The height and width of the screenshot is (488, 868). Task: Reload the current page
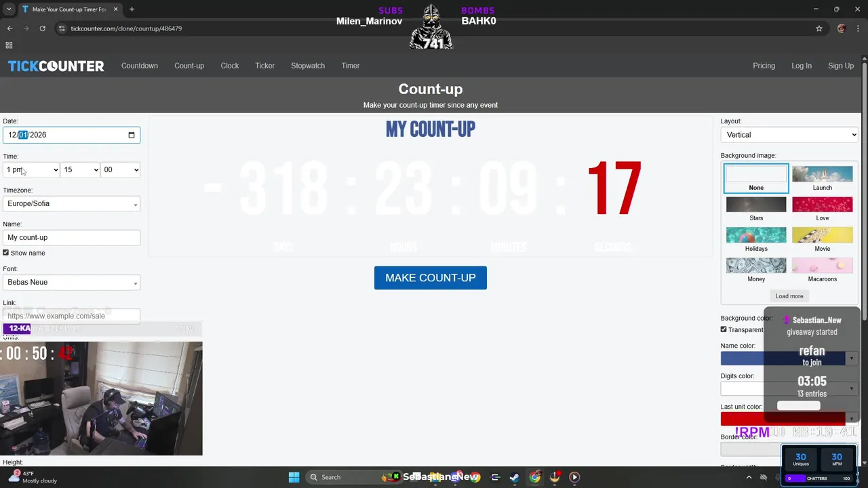click(x=42, y=28)
